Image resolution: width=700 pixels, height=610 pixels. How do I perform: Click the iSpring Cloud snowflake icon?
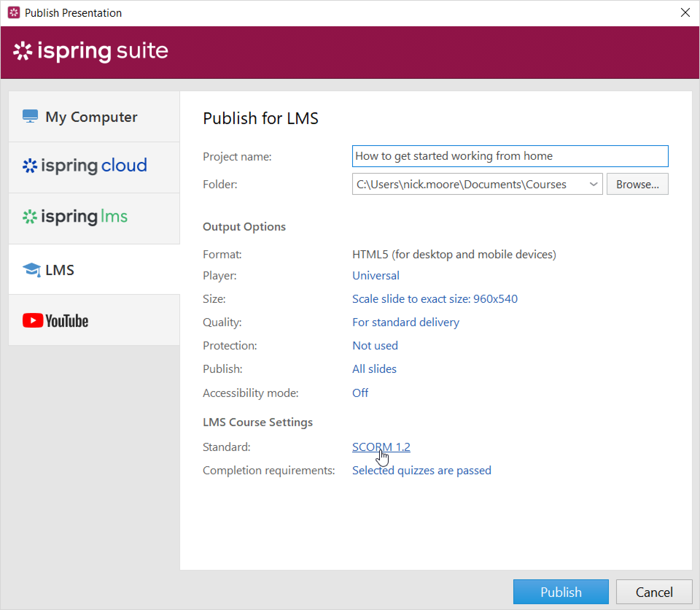coord(30,166)
